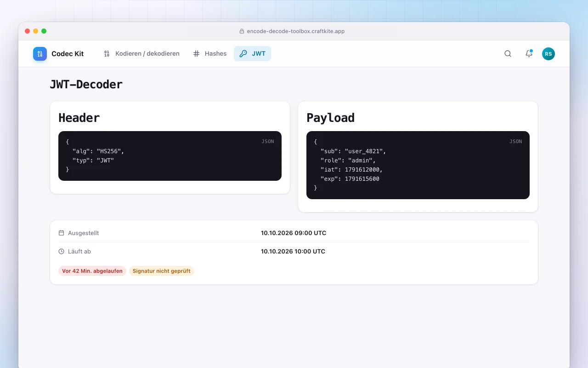Click the calendar icon next to Ausgestellt
588x368 pixels.
click(62, 233)
